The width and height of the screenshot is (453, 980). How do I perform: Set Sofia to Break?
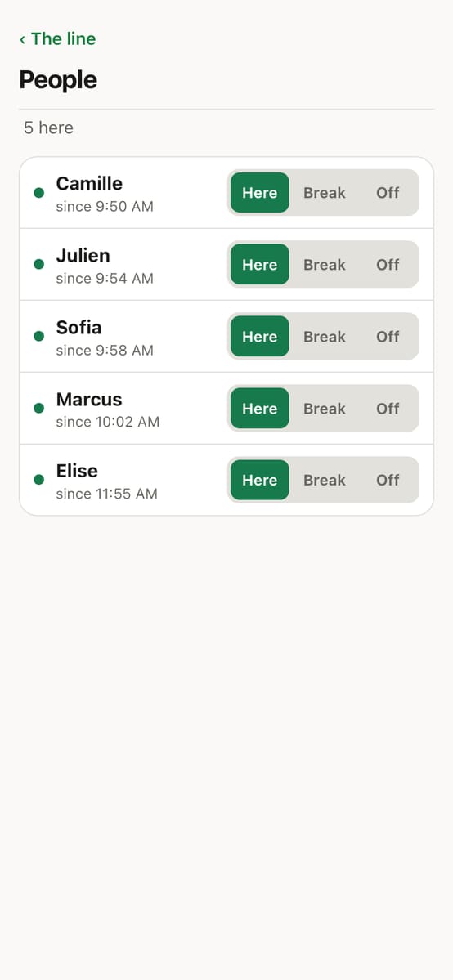(324, 336)
